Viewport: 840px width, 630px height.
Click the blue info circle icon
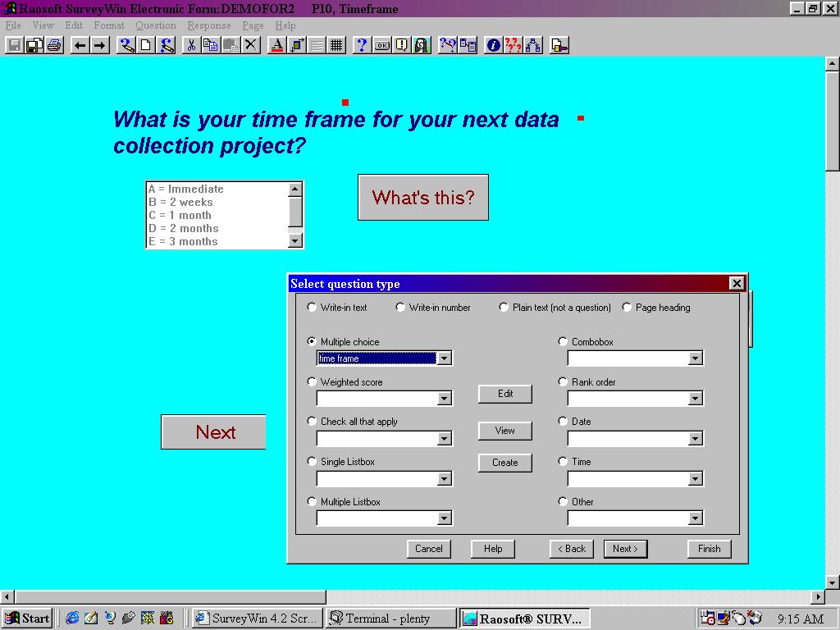[x=493, y=45]
